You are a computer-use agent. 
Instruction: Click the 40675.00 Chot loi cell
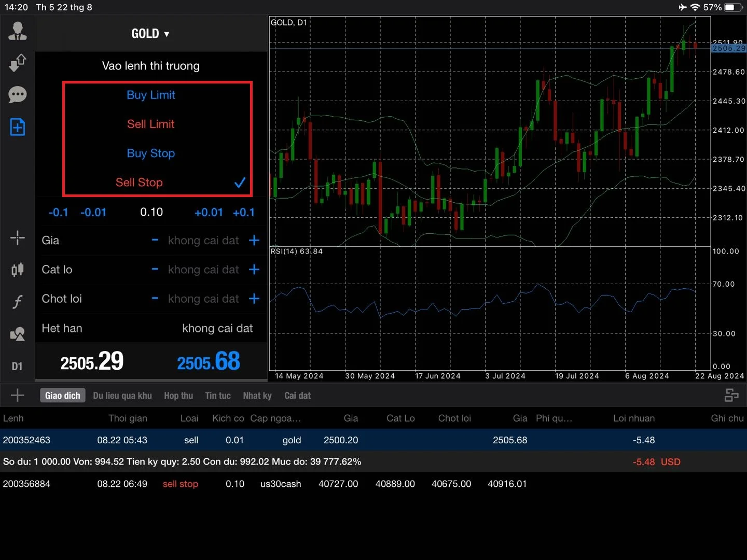pyautogui.click(x=451, y=484)
